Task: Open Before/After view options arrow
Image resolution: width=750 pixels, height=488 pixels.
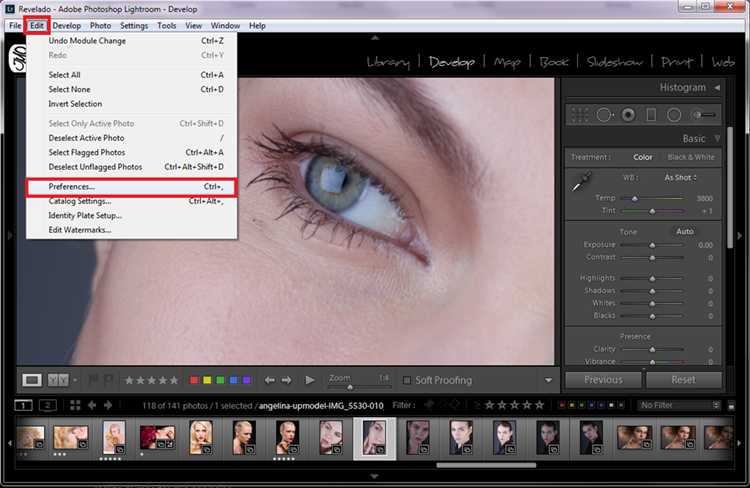Action: click(75, 380)
